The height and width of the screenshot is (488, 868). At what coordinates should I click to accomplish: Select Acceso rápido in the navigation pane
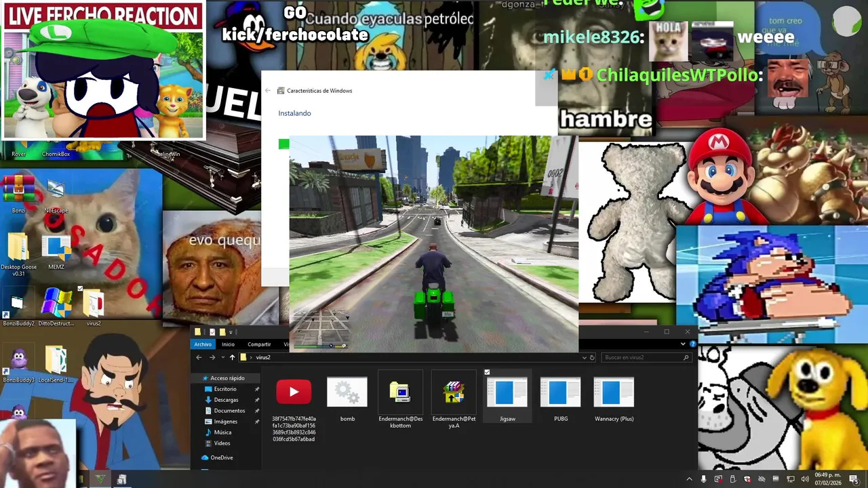[x=227, y=378]
